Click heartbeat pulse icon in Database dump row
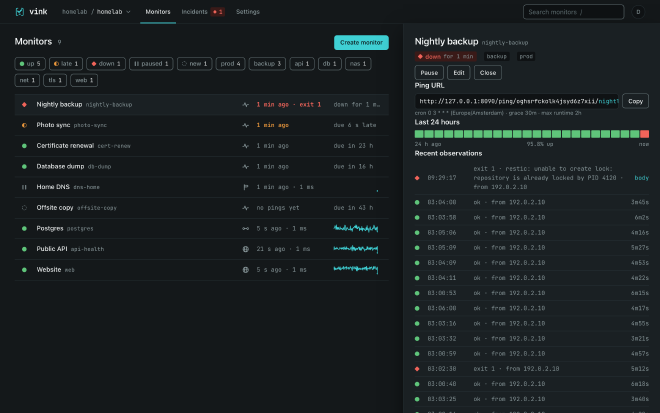 pyautogui.click(x=245, y=166)
